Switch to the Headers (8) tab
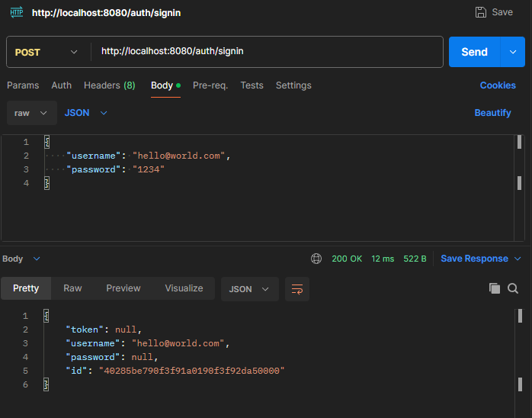Screen dimensions: 532x418 pyautogui.click(x=109, y=85)
